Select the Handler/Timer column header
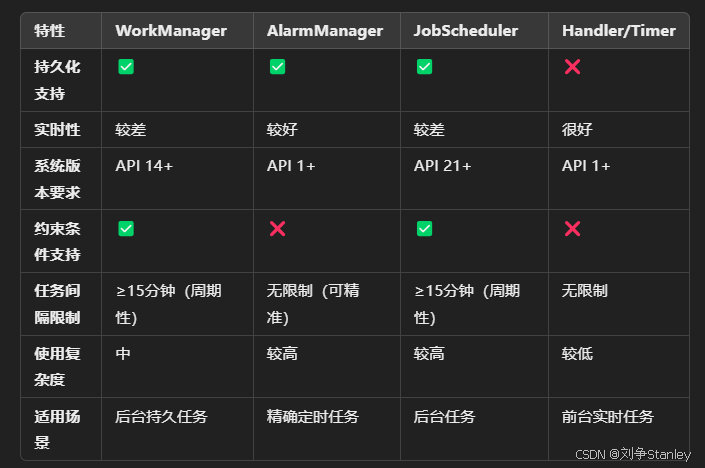 [619, 31]
